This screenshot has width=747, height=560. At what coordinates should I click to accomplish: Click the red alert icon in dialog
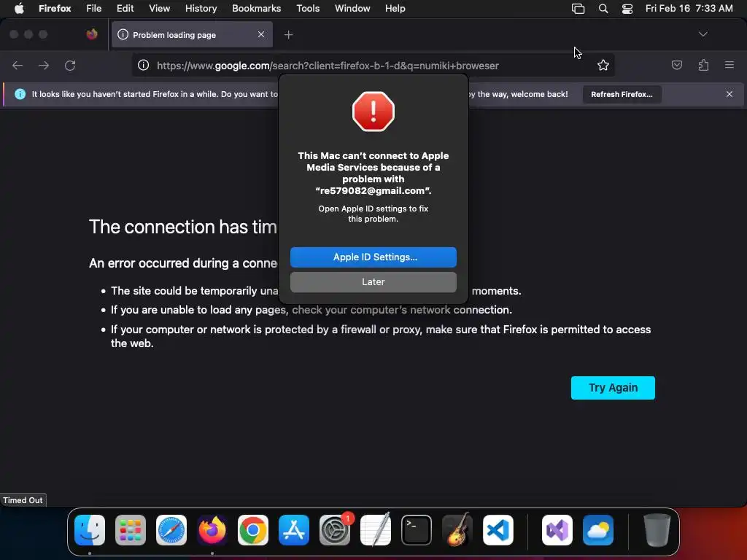[x=373, y=112]
